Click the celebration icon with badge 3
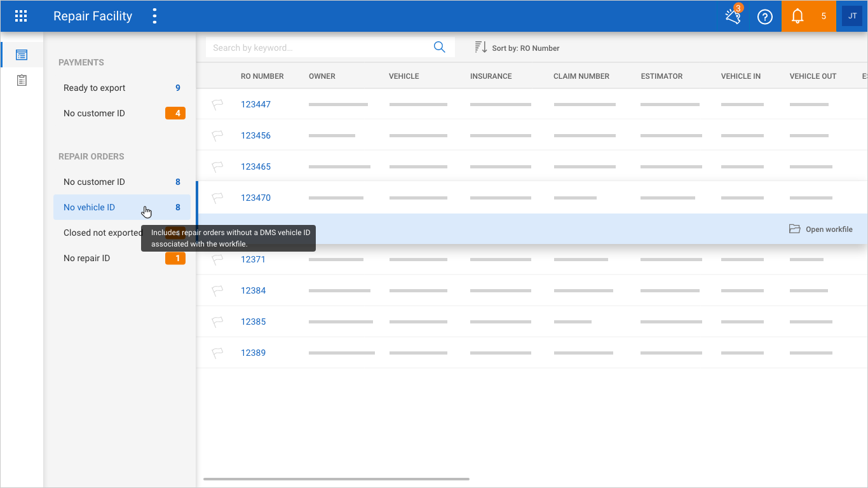The image size is (868, 488). (x=733, y=17)
